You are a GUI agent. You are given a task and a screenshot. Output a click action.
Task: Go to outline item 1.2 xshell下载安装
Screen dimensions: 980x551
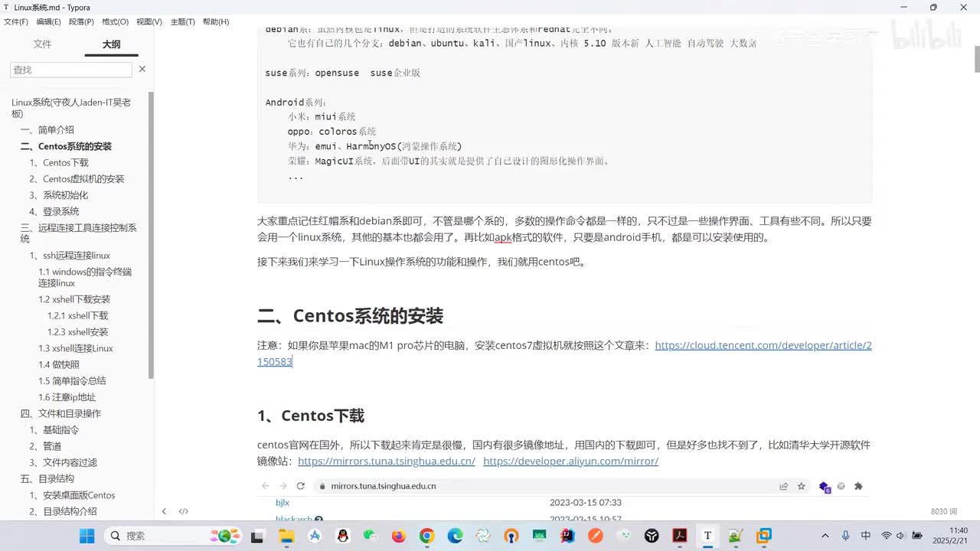74,299
